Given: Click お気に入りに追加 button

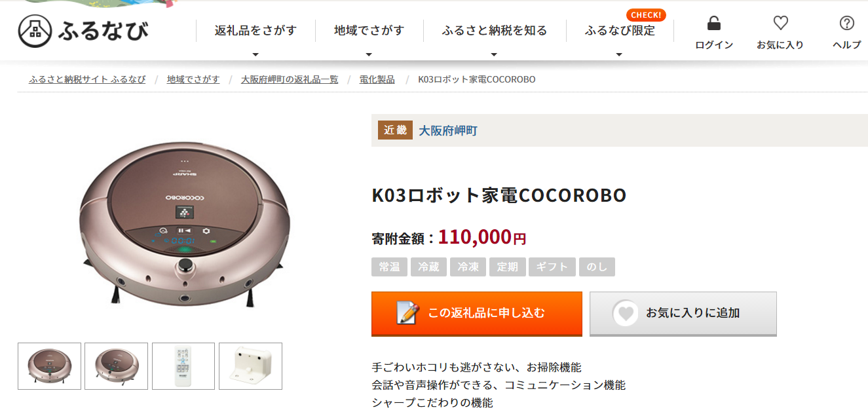Looking at the screenshot, I should point(683,313).
